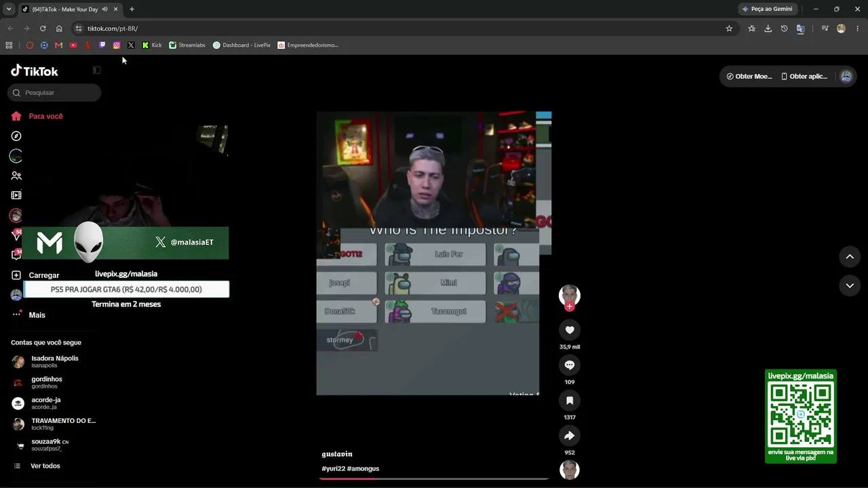Reload the page
This screenshot has height=488, width=868.
point(43,28)
